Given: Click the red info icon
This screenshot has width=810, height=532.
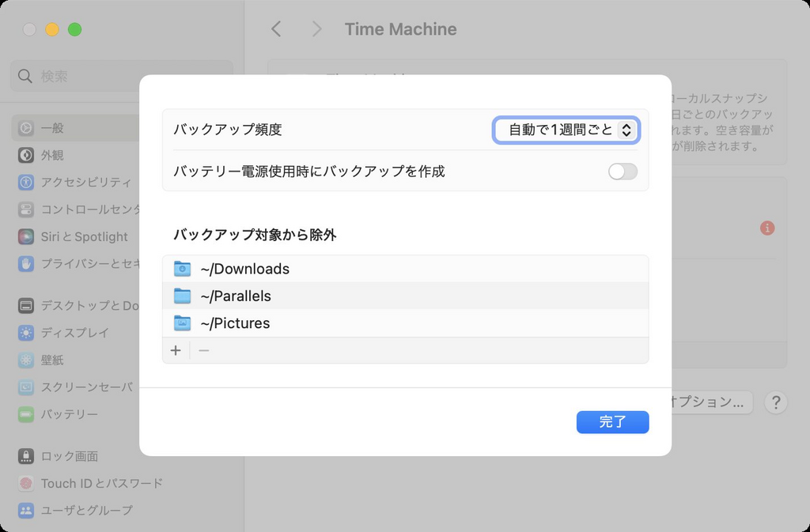Looking at the screenshot, I should tap(767, 228).
